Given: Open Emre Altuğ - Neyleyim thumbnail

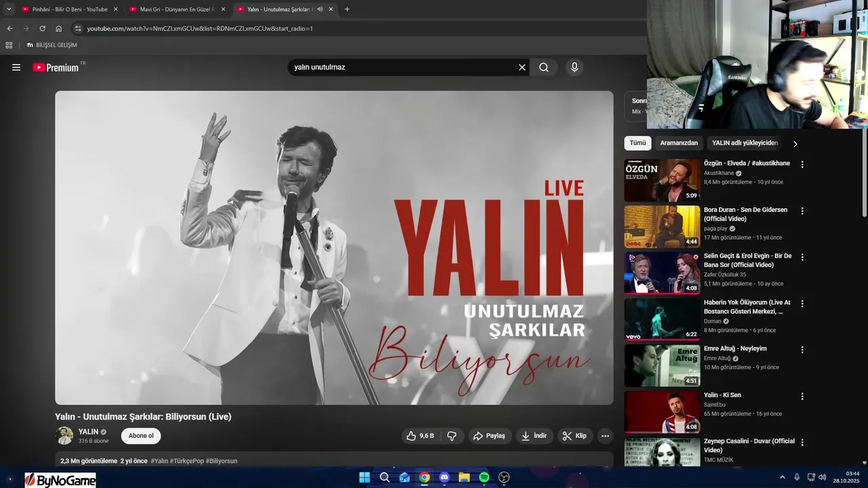Looking at the screenshot, I should tap(662, 365).
